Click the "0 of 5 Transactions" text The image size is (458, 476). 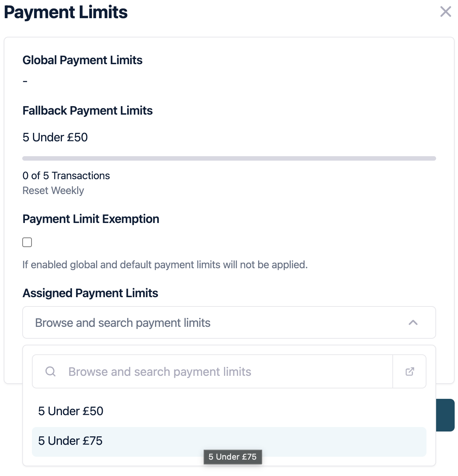[x=66, y=175]
